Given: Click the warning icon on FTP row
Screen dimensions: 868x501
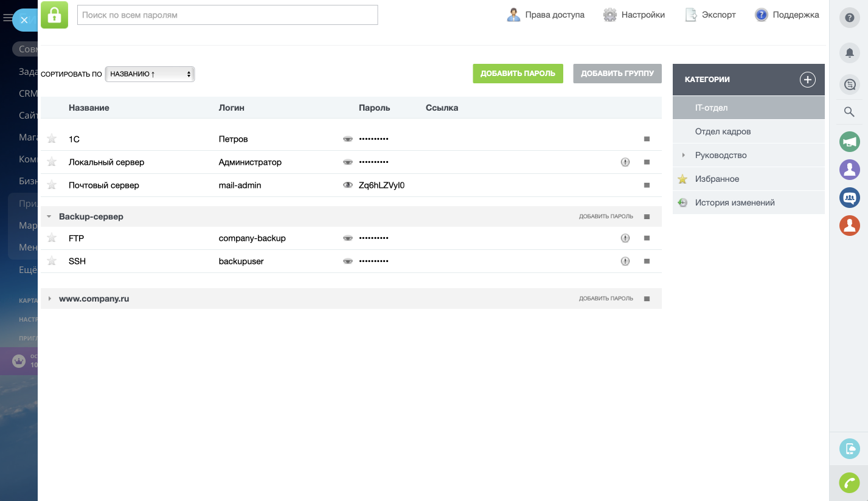Looking at the screenshot, I should [x=625, y=238].
